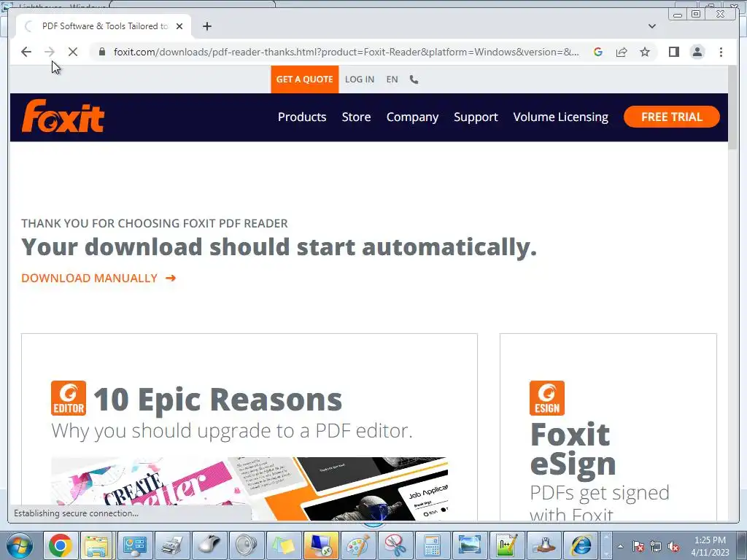Open a new browser tab
The width and height of the screenshot is (747, 560).
pos(206,26)
